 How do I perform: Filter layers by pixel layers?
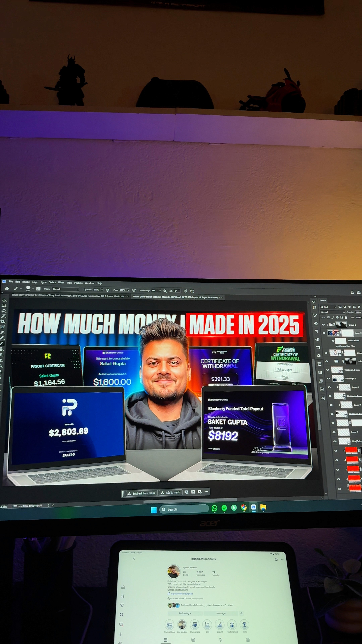[340, 307]
